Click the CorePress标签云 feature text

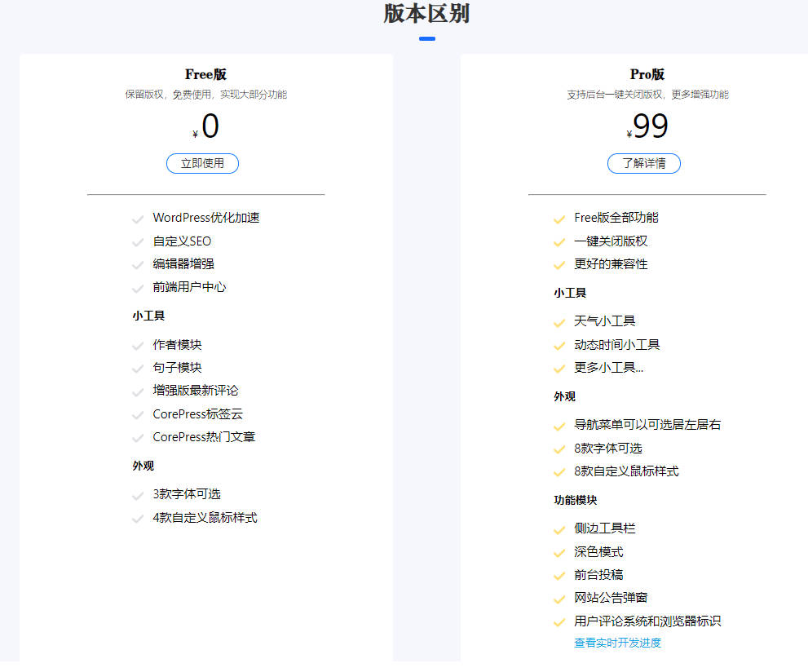click(198, 413)
